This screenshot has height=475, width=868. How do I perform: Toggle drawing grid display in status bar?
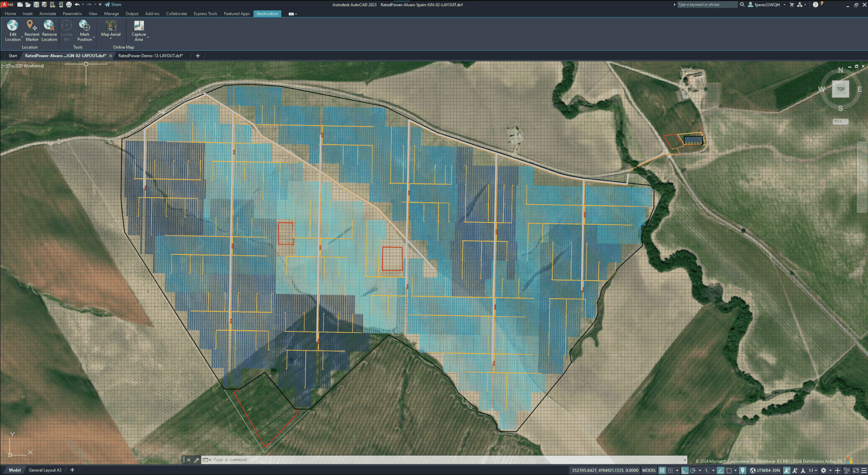(x=662, y=470)
